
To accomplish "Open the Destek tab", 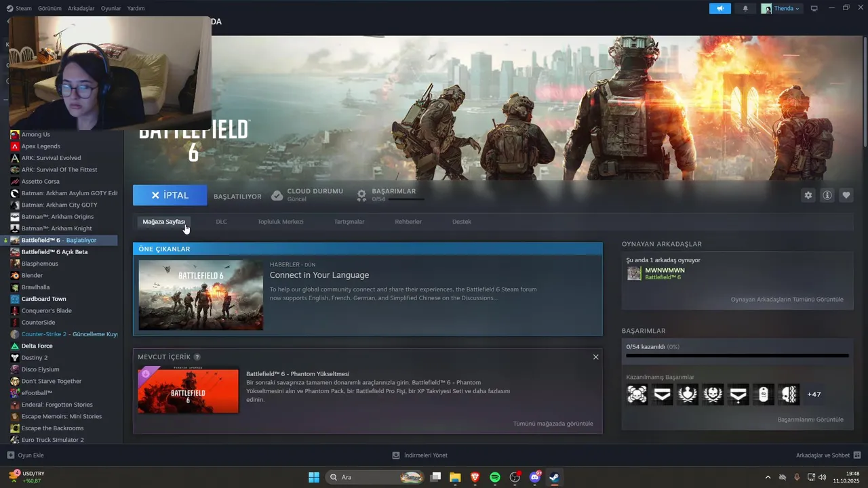I will (461, 222).
